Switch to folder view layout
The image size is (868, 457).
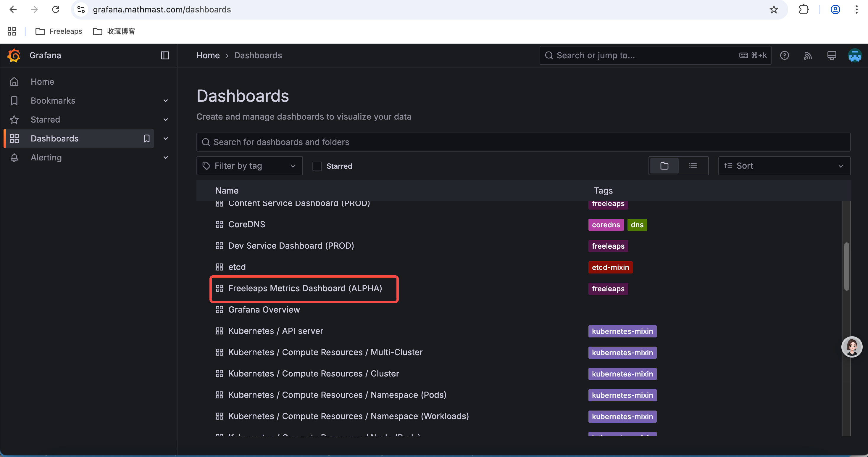[x=664, y=166]
